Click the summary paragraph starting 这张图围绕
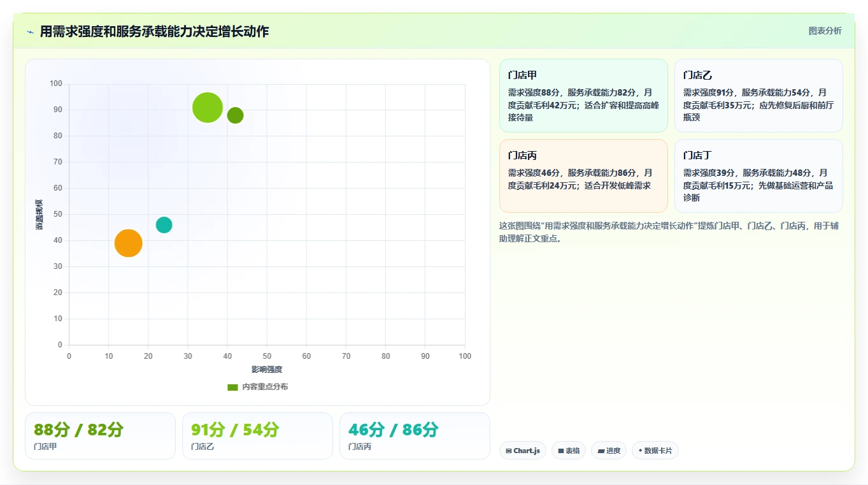The image size is (868, 485). coord(670,232)
